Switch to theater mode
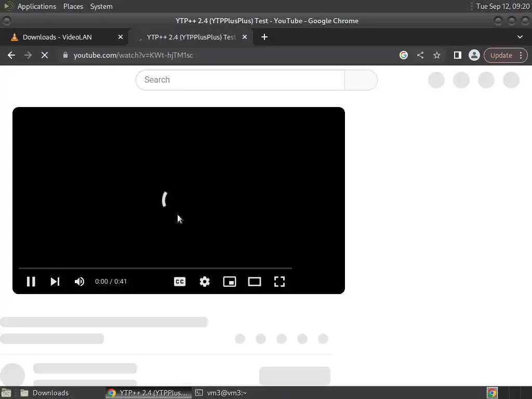 pyautogui.click(x=255, y=282)
